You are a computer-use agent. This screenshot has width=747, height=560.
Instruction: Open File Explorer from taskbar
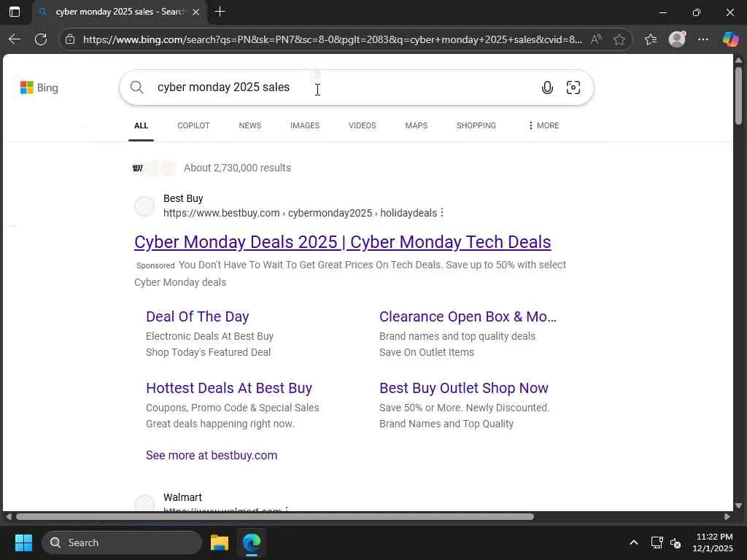click(x=220, y=542)
